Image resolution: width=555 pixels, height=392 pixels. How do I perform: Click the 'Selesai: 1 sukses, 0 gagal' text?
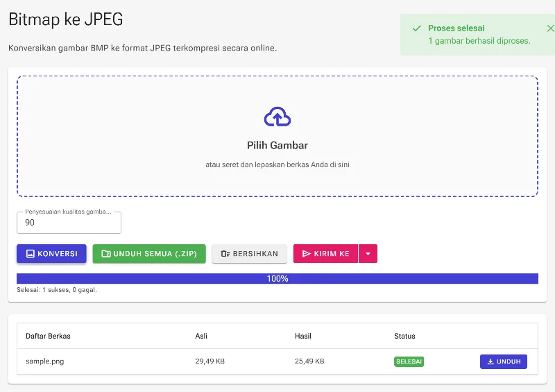click(57, 290)
